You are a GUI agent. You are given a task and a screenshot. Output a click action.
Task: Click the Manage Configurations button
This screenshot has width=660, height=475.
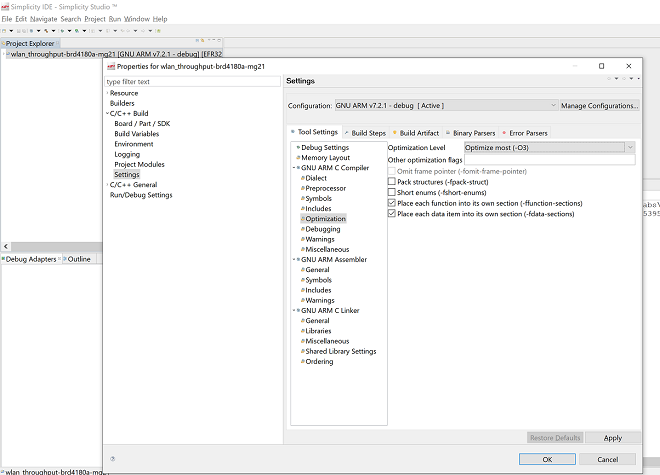click(599, 105)
